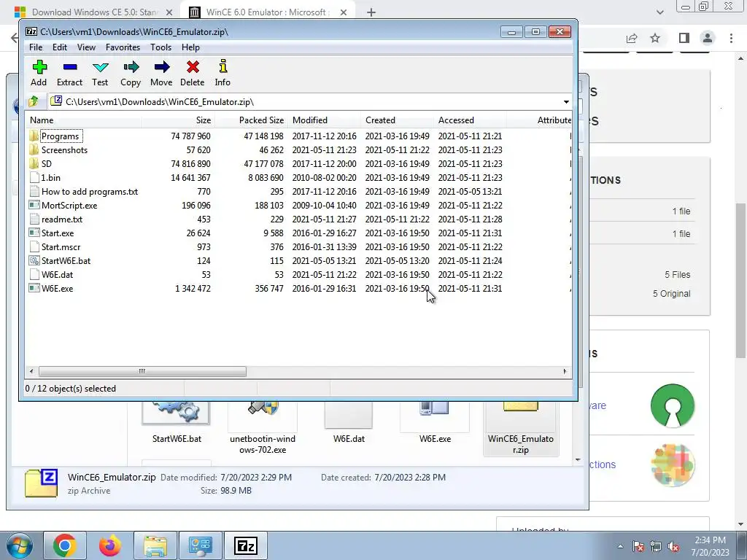Bookmark this page with the star icon

[x=655, y=38]
